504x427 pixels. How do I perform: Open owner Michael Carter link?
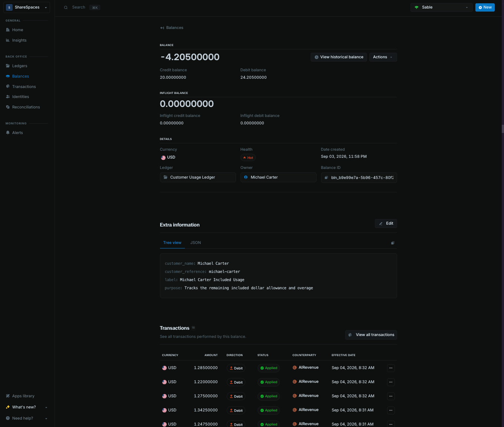point(278,177)
